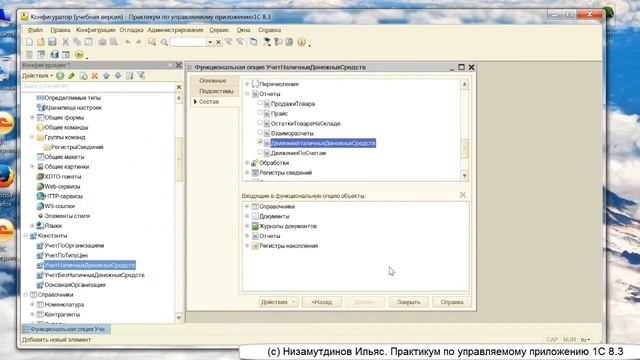Click the Print toolbar icon
Screen dimensions: 640x360
pos(102,42)
